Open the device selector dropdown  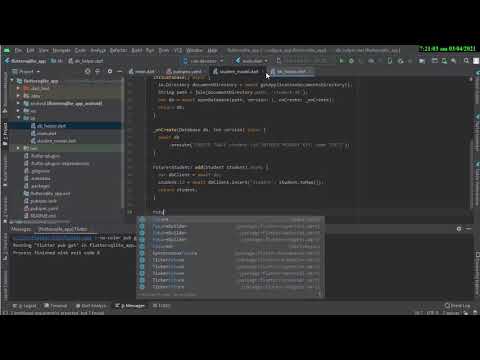pyautogui.click(x=203, y=61)
